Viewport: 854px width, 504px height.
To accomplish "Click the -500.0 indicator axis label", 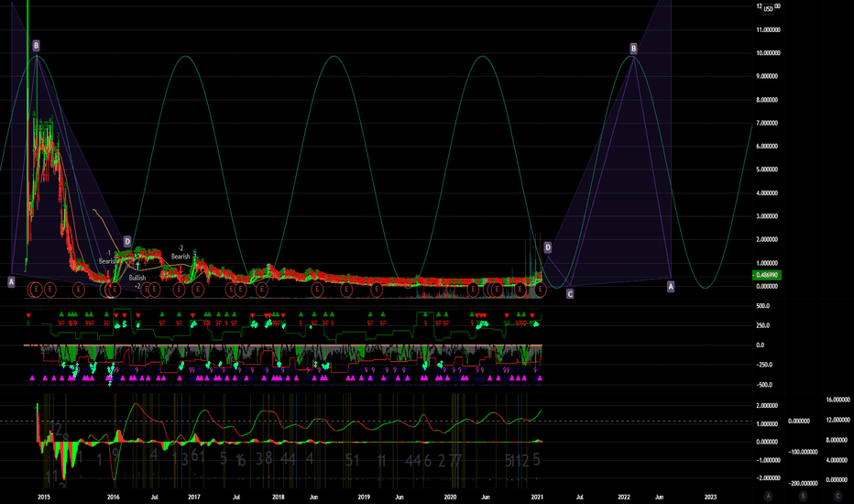I will coord(763,385).
